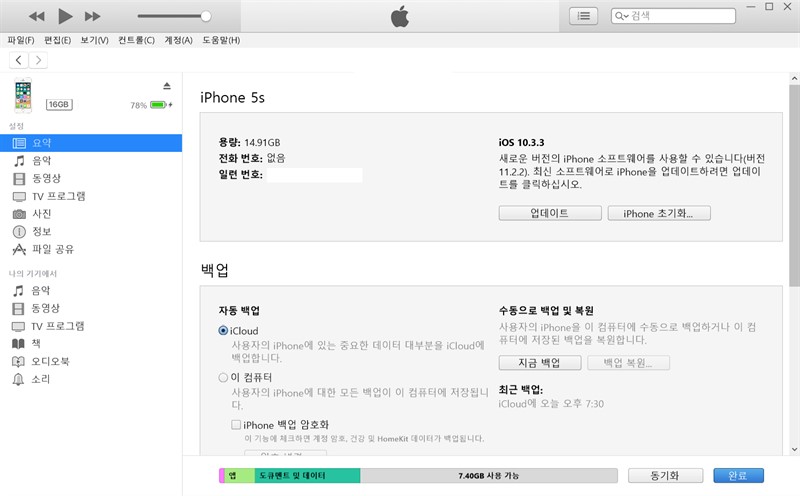Go forward with the right arrow
800x496 pixels.
(x=38, y=60)
